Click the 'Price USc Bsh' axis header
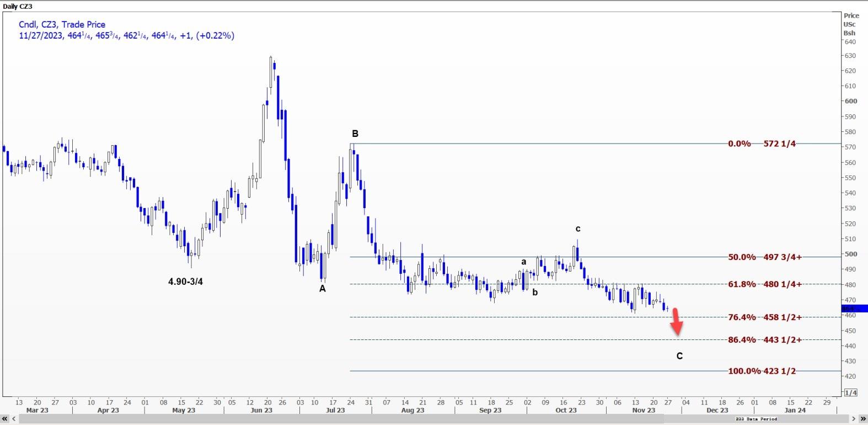 coord(851,24)
